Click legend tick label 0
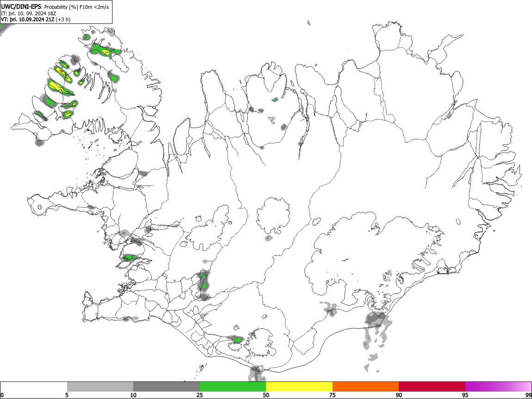532x399 pixels. 2,395
